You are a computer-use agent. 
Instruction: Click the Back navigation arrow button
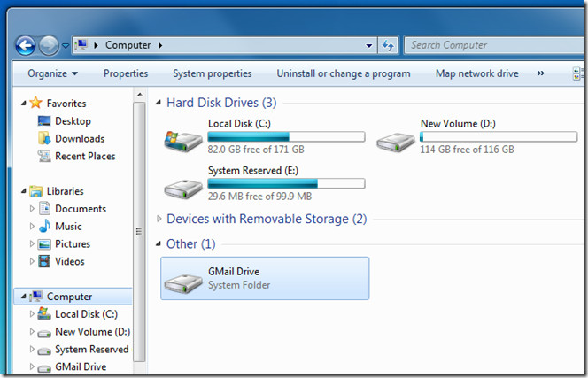26,45
